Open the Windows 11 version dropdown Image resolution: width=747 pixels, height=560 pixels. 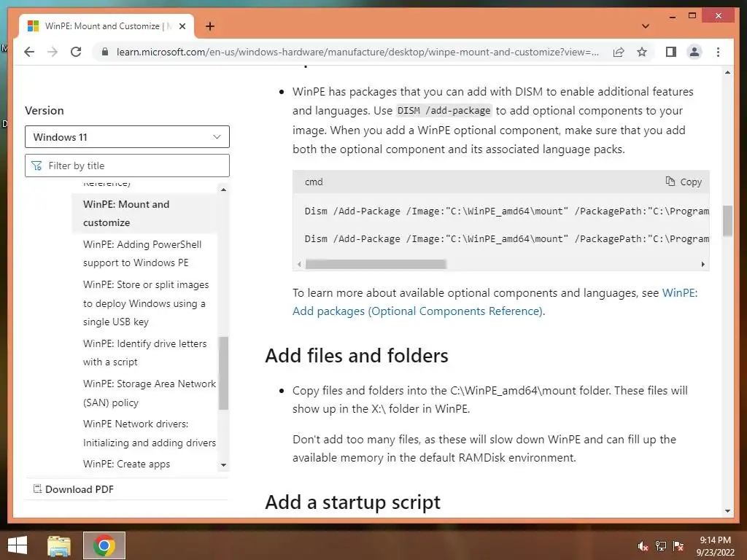tap(127, 137)
